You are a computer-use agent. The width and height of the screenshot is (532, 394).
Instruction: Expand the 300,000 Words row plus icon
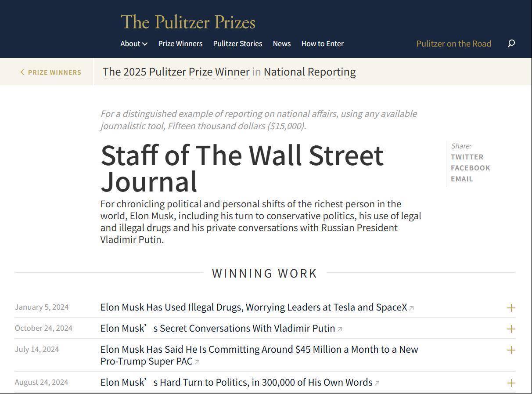coord(511,383)
